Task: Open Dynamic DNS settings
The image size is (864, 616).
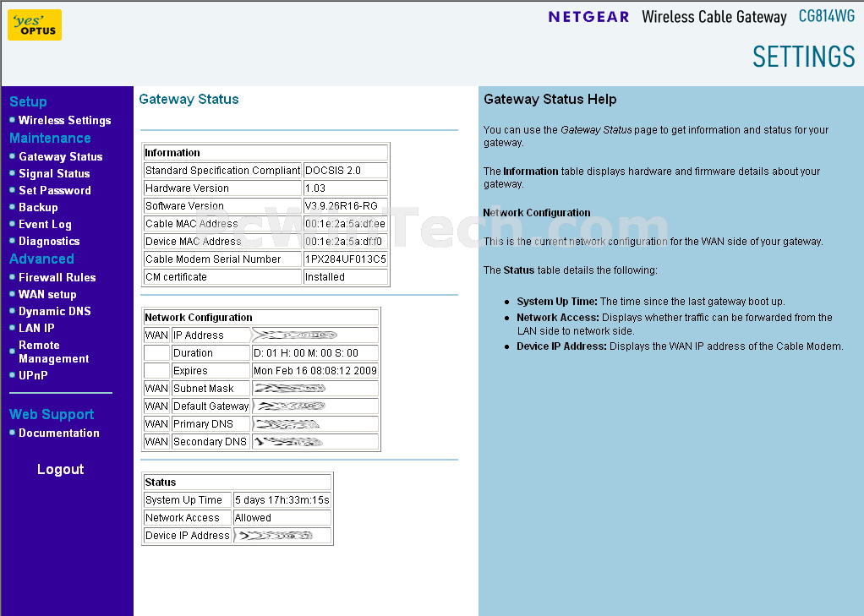Action: 55,311
